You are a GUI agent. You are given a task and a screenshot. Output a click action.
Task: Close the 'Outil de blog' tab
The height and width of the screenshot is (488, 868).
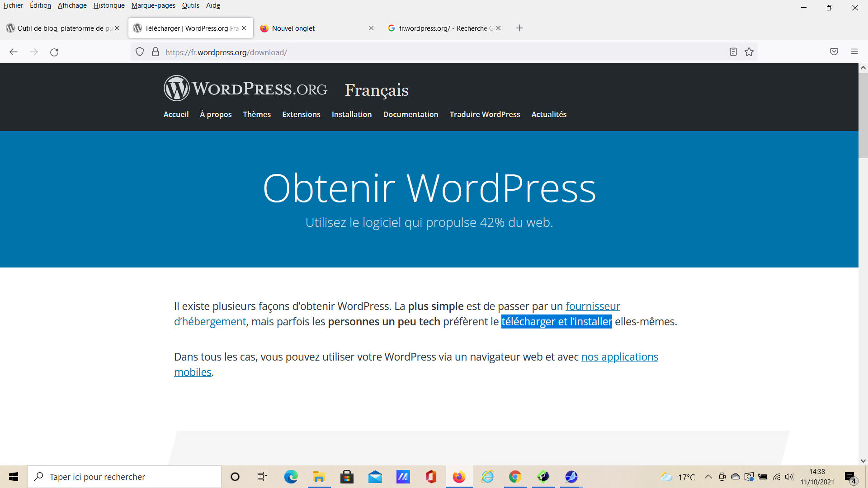click(x=117, y=28)
